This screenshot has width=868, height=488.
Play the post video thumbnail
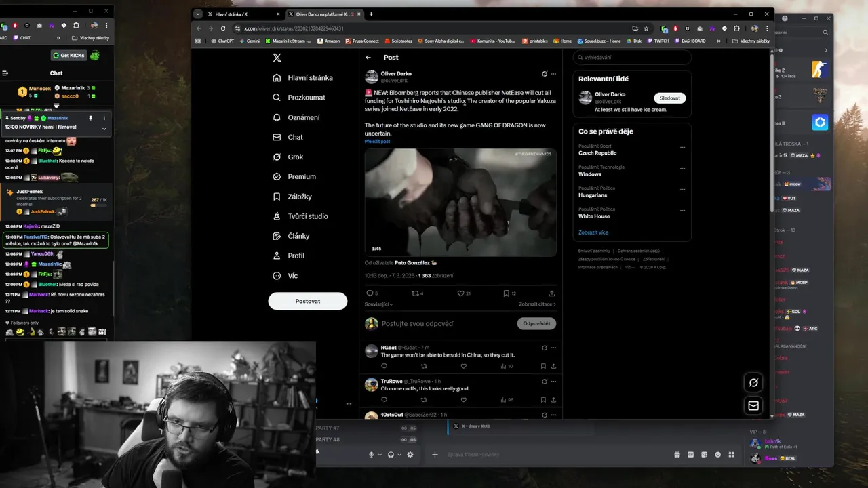(460, 202)
